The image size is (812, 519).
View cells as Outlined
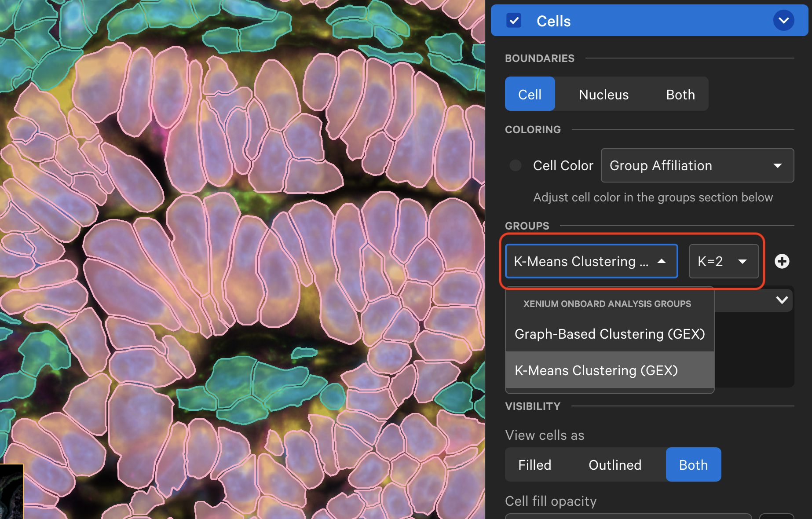615,464
